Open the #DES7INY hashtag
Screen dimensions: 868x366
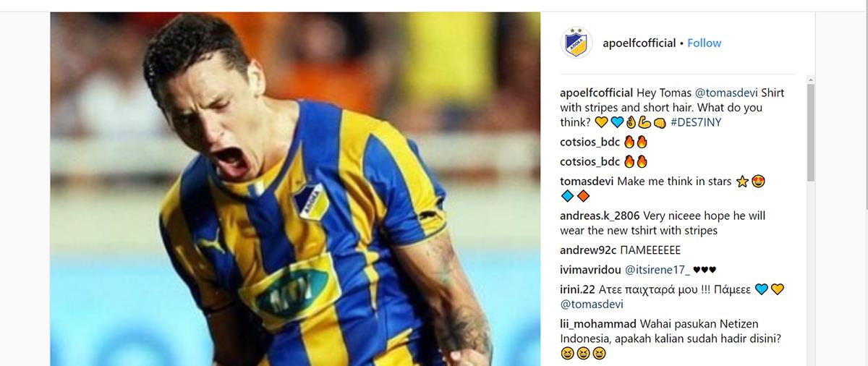tap(695, 122)
